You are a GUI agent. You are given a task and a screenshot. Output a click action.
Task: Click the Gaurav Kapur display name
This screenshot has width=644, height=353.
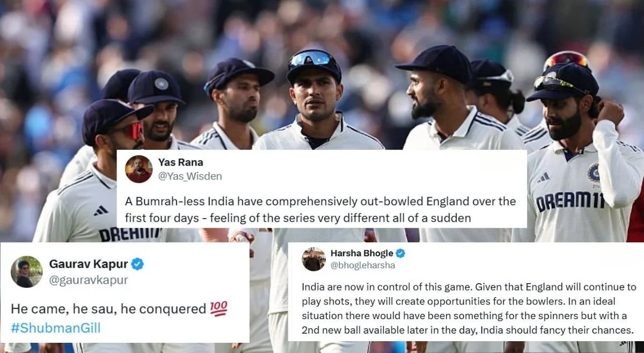click(x=89, y=264)
